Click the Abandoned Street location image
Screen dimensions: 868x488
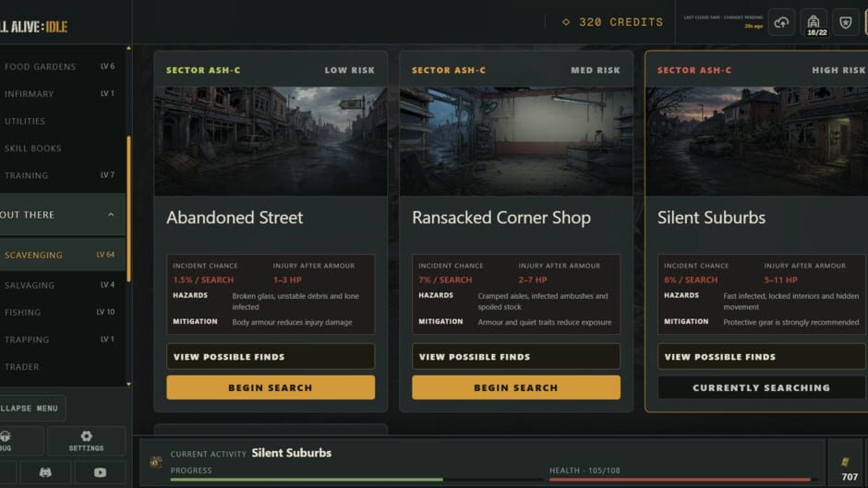click(271, 141)
